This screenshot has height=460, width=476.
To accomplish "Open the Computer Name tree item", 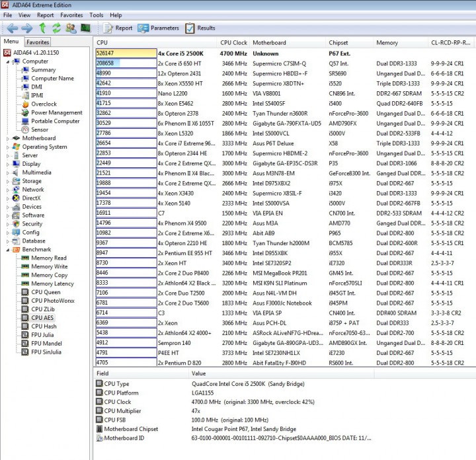I will (52, 78).
